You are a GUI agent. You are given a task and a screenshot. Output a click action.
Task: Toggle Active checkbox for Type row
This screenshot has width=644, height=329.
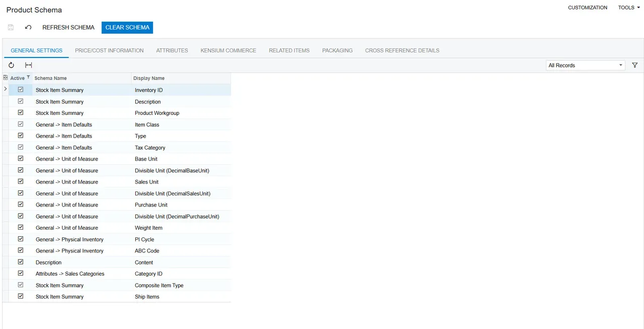[x=21, y=136]
